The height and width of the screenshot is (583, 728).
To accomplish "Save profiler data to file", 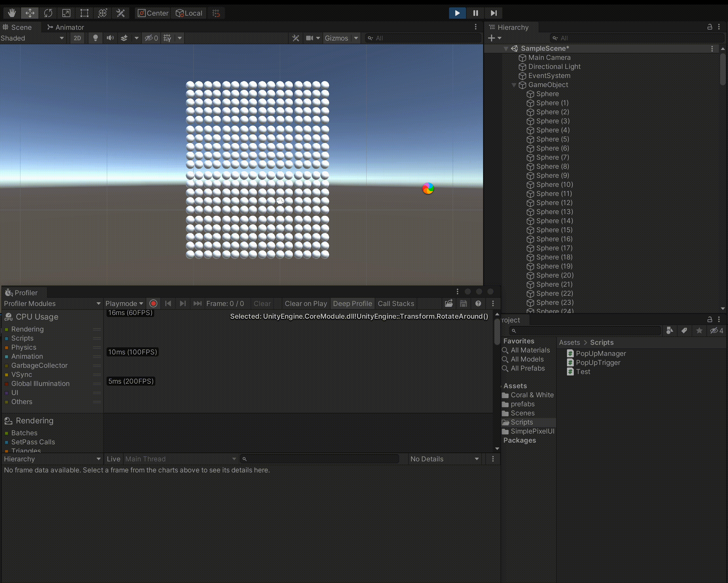I will click(x=464, y=304).
